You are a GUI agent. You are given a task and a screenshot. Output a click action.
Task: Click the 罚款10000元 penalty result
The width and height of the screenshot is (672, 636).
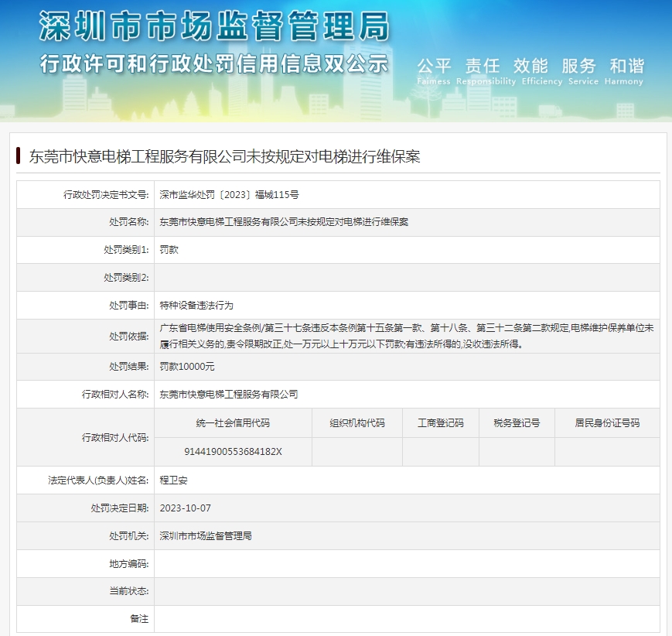click(187, 367)
